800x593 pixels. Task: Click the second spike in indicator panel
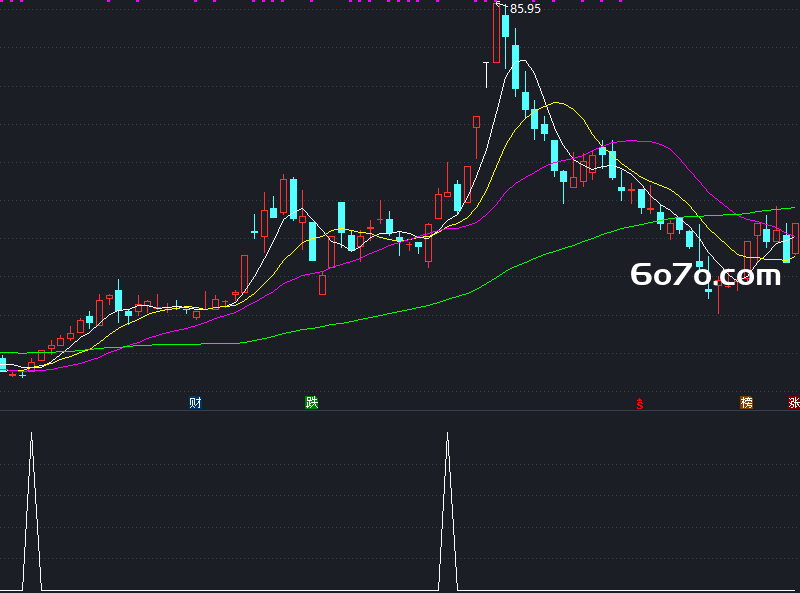[447, 510]
